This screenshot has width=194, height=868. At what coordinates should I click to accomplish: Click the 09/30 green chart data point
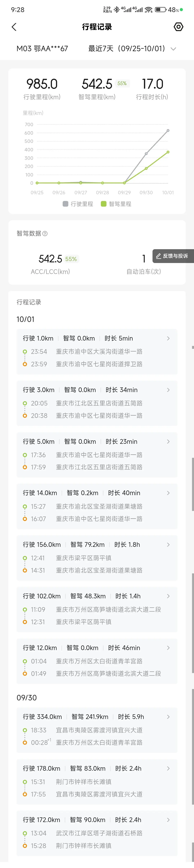coord(146,168)
